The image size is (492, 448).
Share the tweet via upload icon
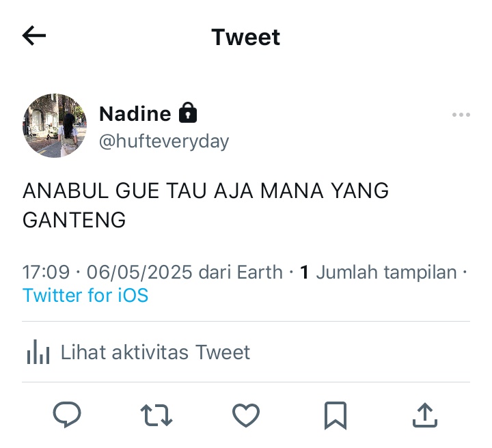tap(424, 415)
